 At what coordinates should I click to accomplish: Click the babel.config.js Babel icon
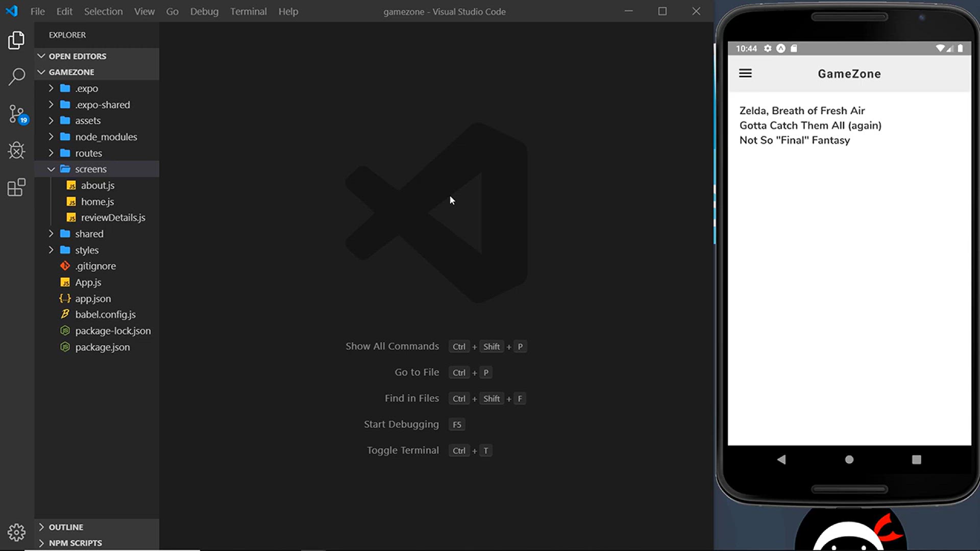[65, 314]
